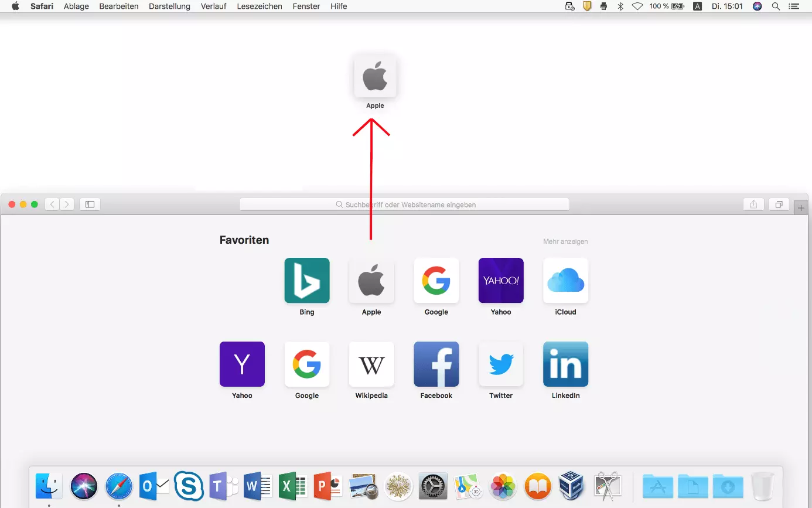
Task: Open the Google favorite next to Wikipedia
Action: point(307,364)
